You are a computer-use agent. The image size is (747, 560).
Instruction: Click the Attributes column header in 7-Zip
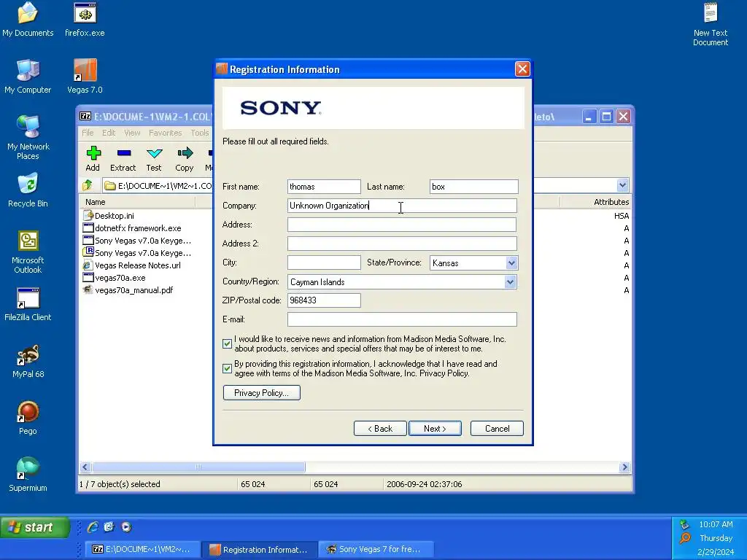(x=595, y=202)
